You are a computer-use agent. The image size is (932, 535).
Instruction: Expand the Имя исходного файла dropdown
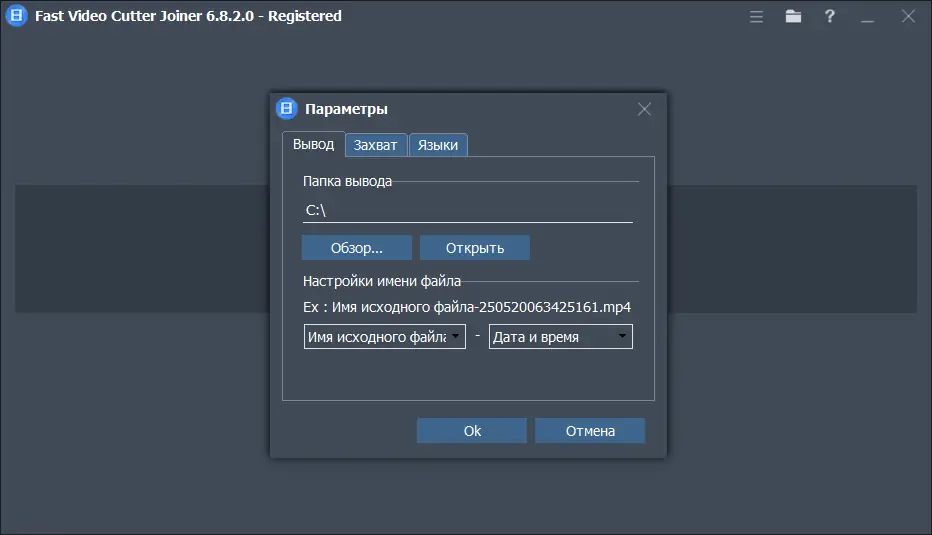(x=385, y=337)
